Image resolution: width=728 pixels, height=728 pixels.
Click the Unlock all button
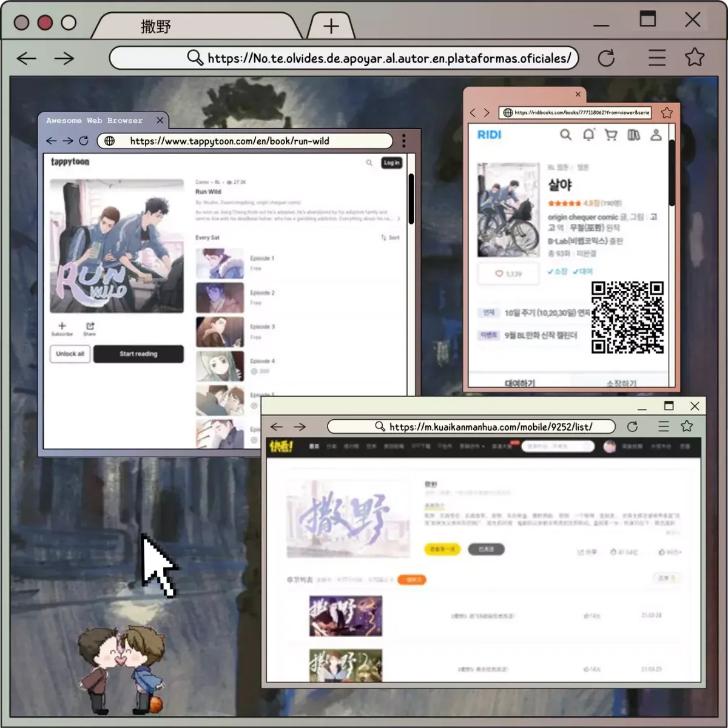[x=70, y=354]
